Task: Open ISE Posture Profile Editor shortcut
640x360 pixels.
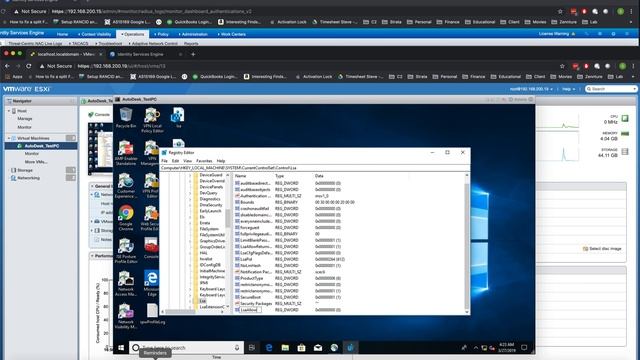Action: click(126, 251)
